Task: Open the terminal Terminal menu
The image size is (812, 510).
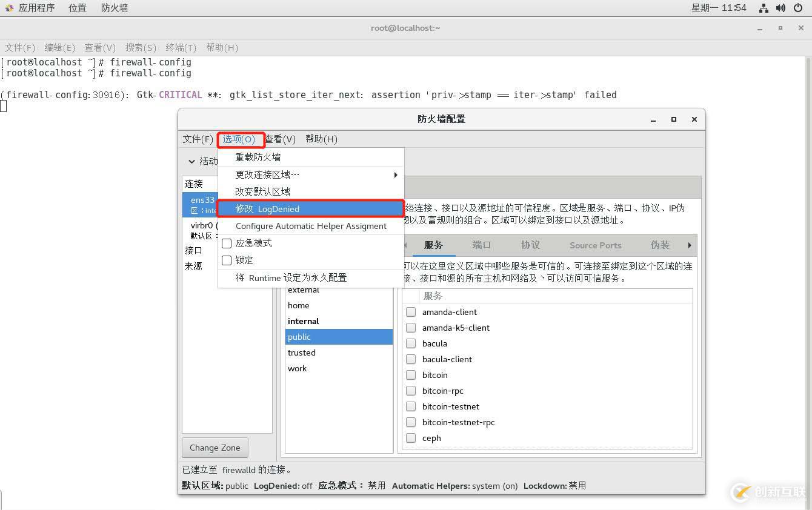Action: (181, 47)
